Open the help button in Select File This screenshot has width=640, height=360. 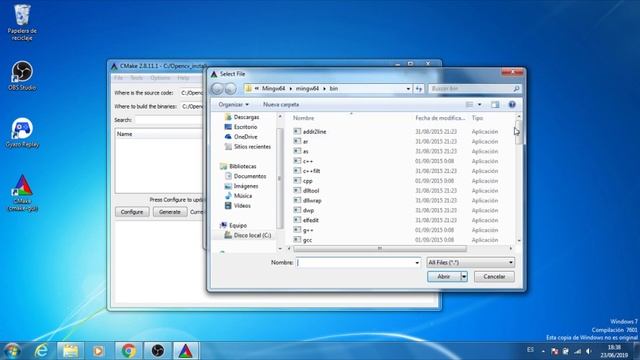(512, 104)
